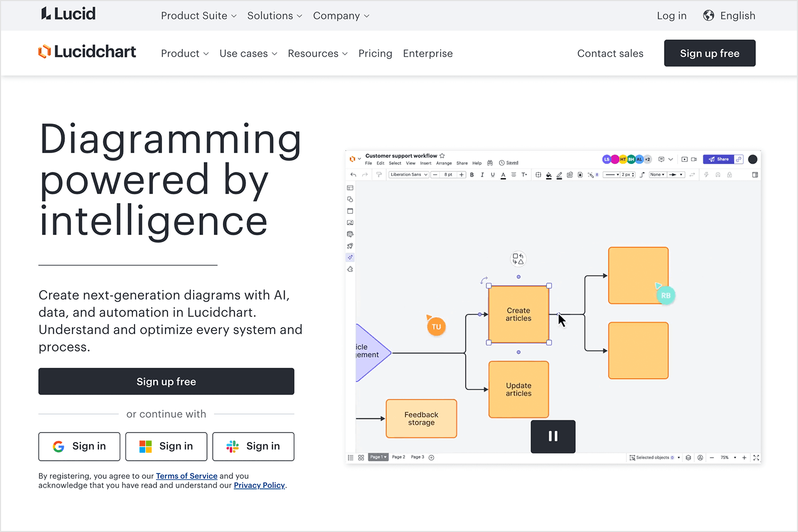The image size is (798, 532).
Task: Open the line color pencil
Action: (x=559, y=175)
